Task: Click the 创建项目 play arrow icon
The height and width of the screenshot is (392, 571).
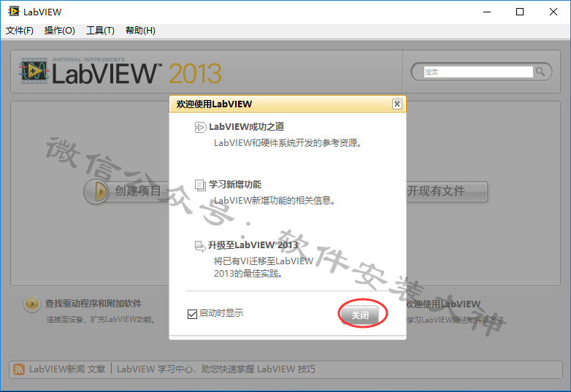Action: click(x=97, y=191)
